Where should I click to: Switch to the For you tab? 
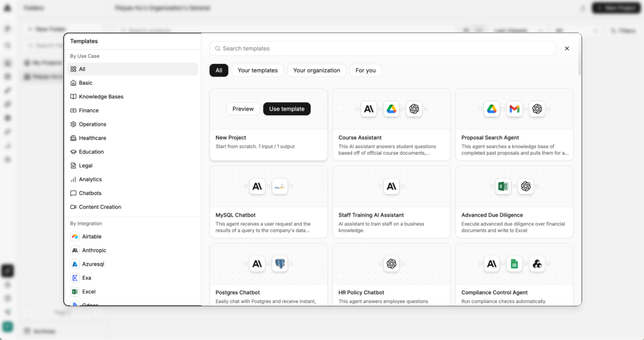click(365, 70)
